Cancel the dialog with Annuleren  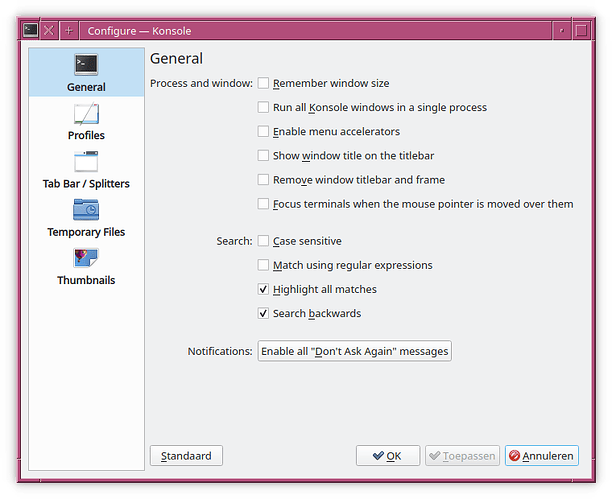tap(541, 456)
